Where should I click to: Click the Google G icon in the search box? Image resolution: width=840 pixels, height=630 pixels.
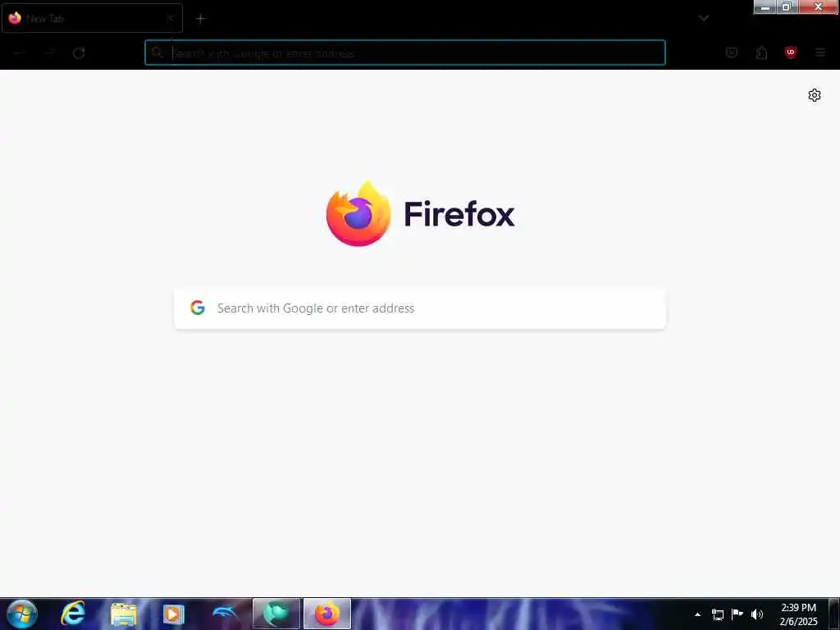(198, 308)
